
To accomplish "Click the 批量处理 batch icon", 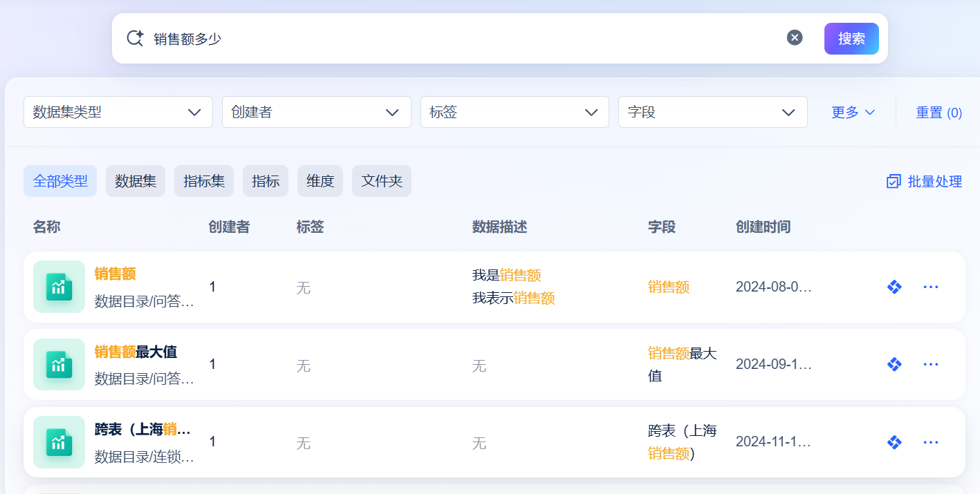I will (x=894, y=182).
